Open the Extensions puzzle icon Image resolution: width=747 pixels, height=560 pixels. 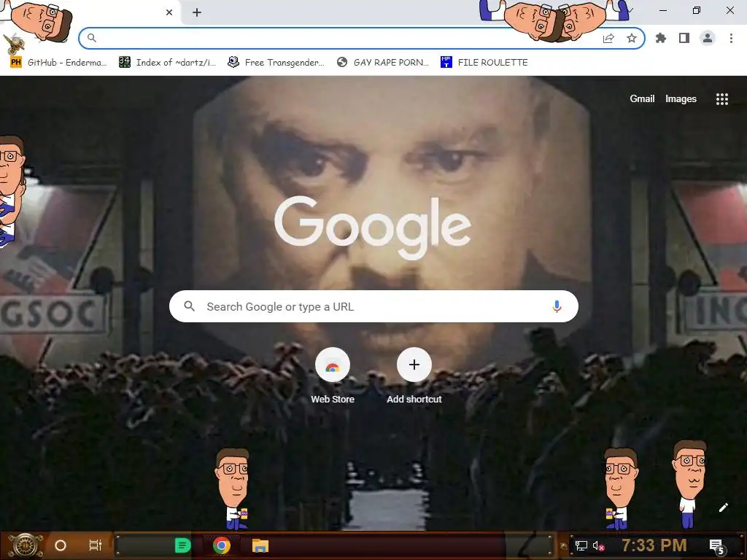pyautogui.click(x=661, y=38)
